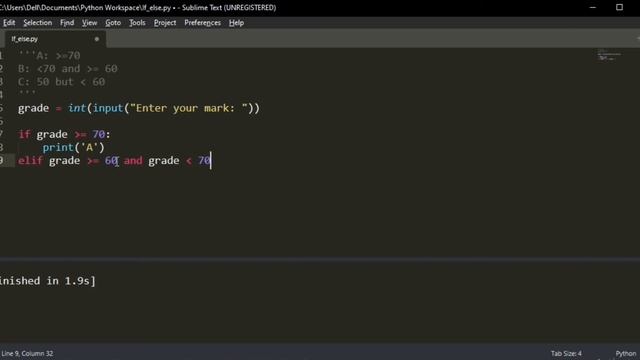Open the View menu
The height and width of the screenshot is (360, 640).
click(89, 23)
